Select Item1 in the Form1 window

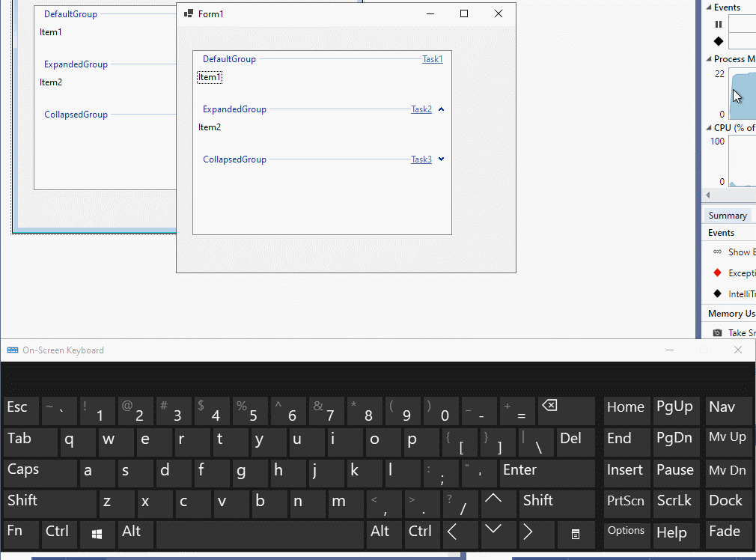(210, 77)
